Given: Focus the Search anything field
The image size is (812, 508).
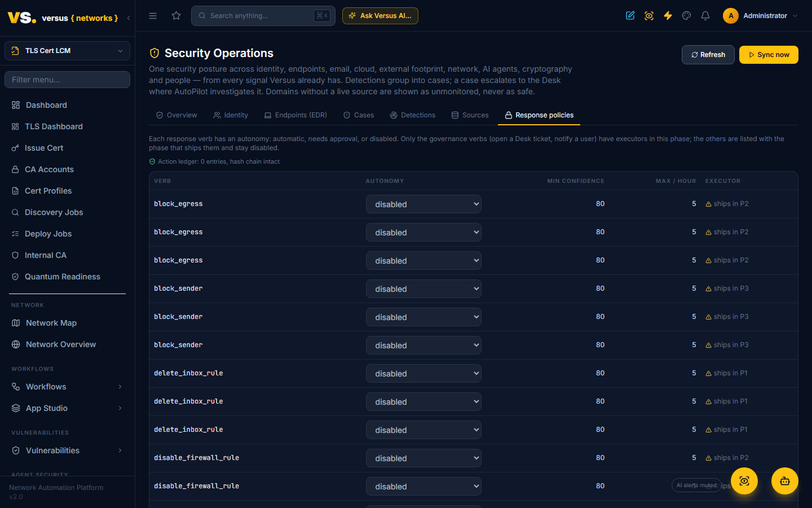Looking at the screenshot, I should point(263,16).
